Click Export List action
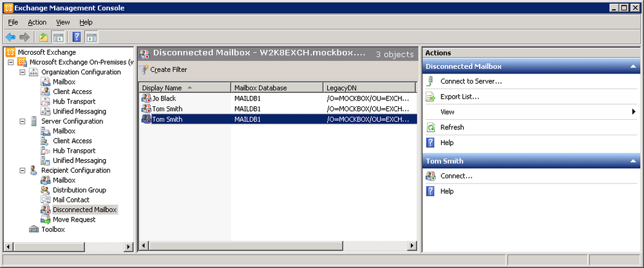Image resolution: width=644 pixels, height=268 pixels. point(460,97)
